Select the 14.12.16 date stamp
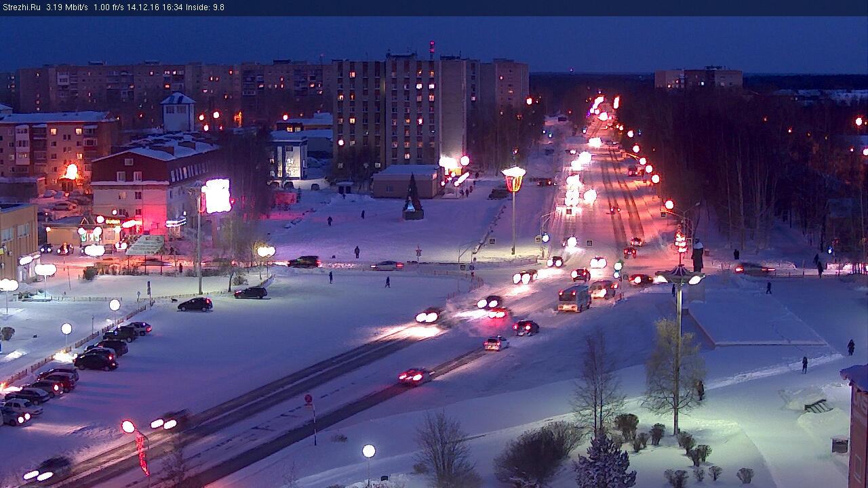868x488 pixels. click(144, 7)
